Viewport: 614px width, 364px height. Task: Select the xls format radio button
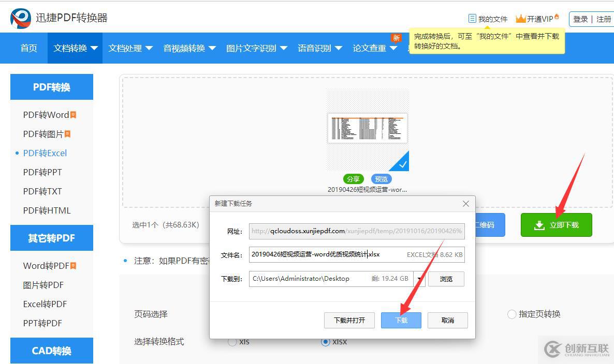[232, 342]
